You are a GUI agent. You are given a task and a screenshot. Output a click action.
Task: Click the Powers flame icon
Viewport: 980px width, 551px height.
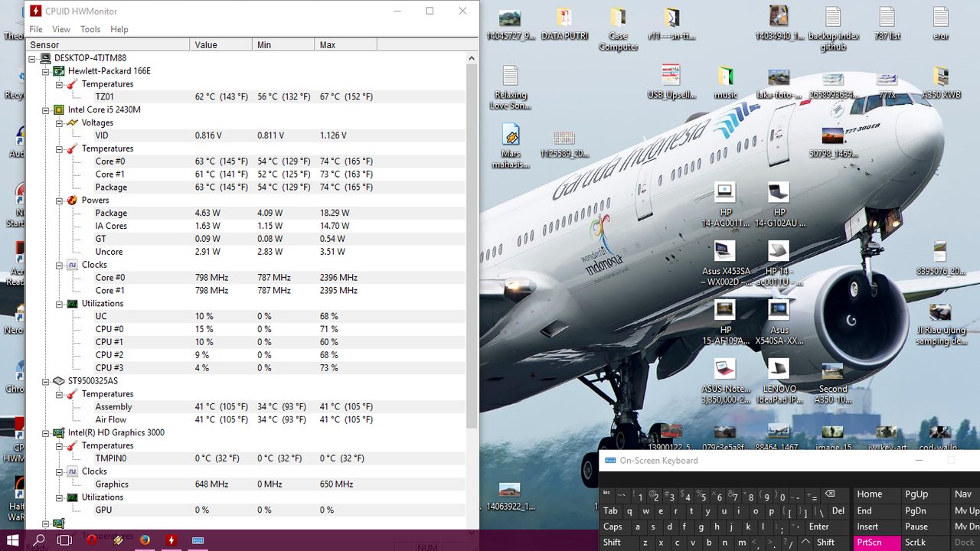click(73, 200)
